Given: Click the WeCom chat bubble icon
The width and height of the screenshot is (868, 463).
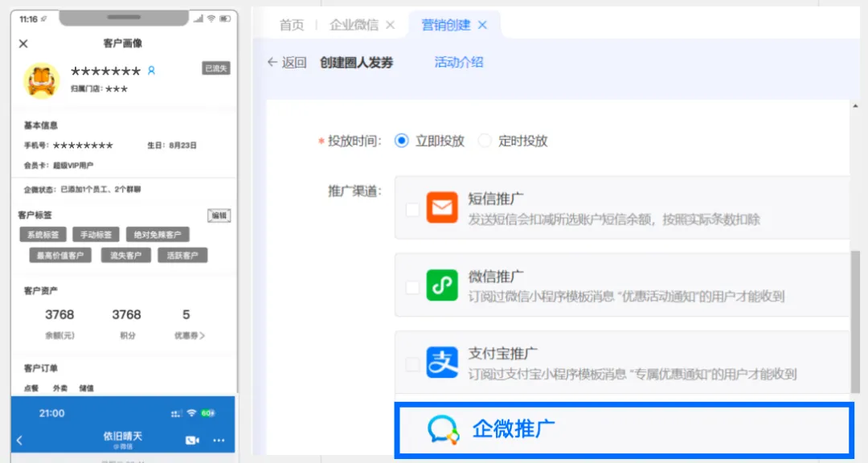Looking at the screenshot, I should pos(443,430).
